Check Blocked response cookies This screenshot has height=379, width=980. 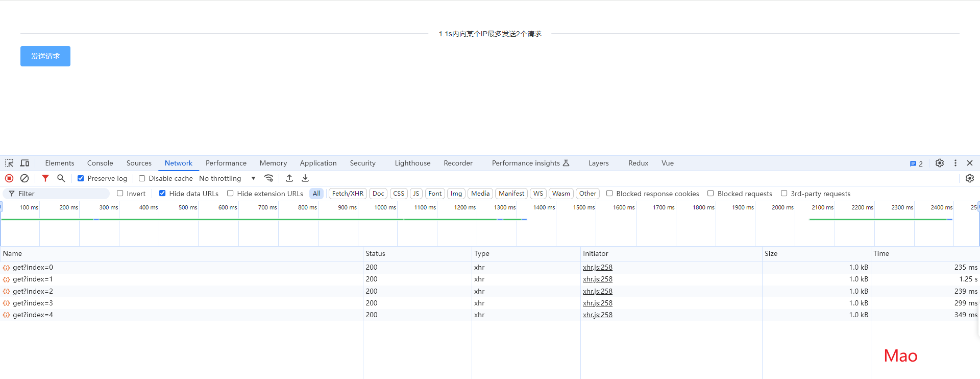click(x=609, y=193)
